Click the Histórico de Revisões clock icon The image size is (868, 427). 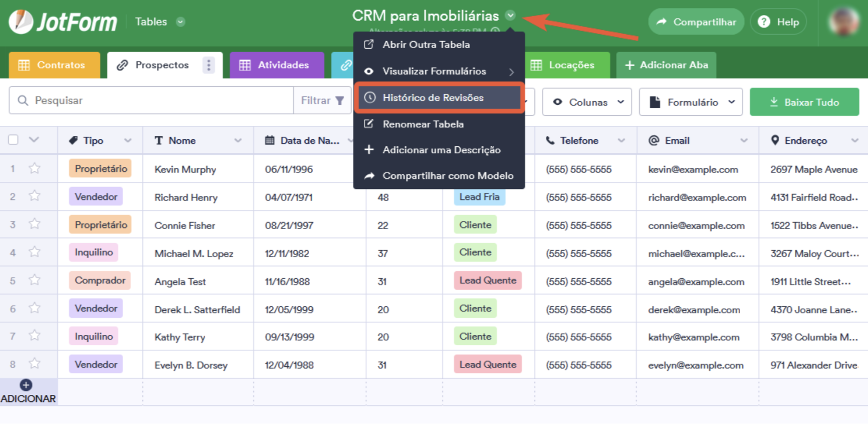[370, 97]
